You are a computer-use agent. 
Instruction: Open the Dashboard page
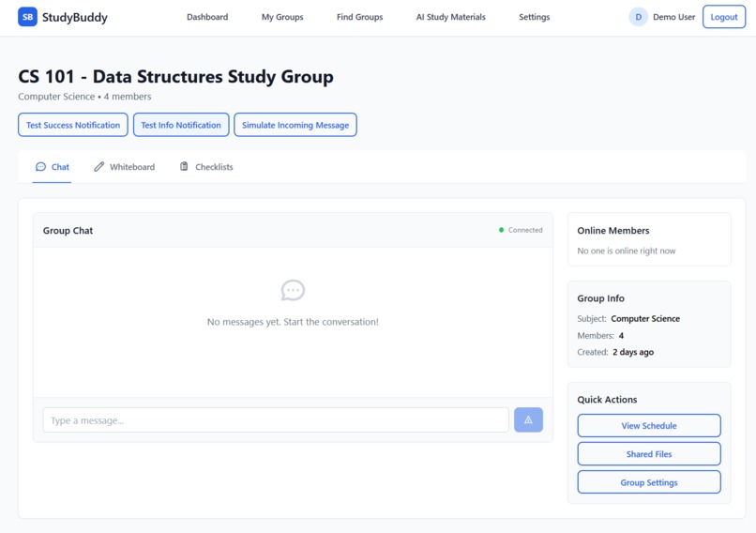[207, 17]
